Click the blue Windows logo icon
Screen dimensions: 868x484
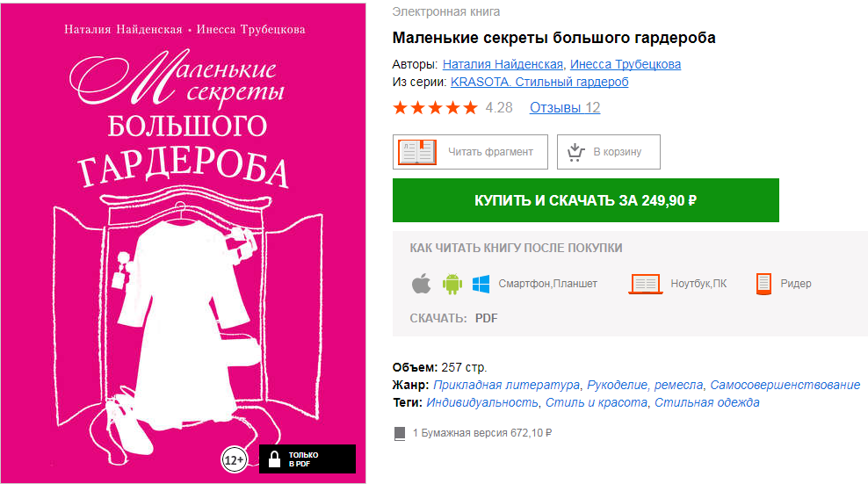[x=481, y=284]
